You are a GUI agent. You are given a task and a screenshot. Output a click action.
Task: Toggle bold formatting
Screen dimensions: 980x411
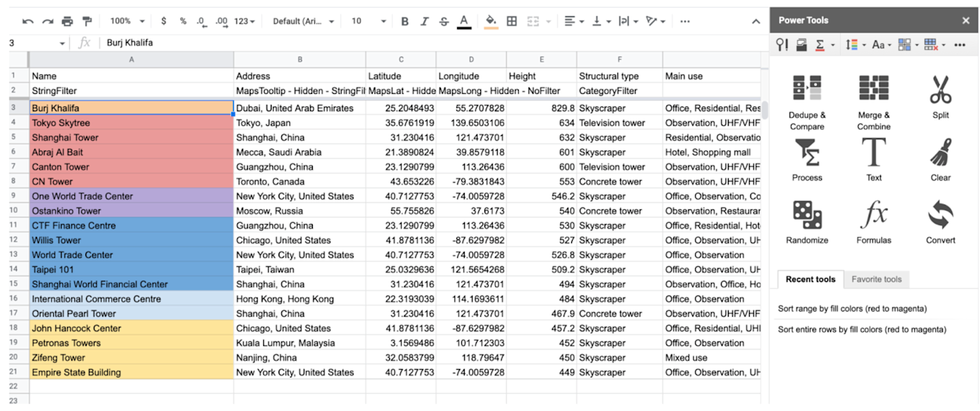[x=405, y=22]
